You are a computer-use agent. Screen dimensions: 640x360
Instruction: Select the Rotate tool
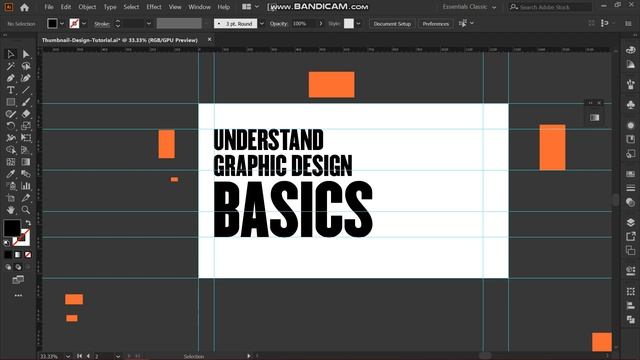11,126
